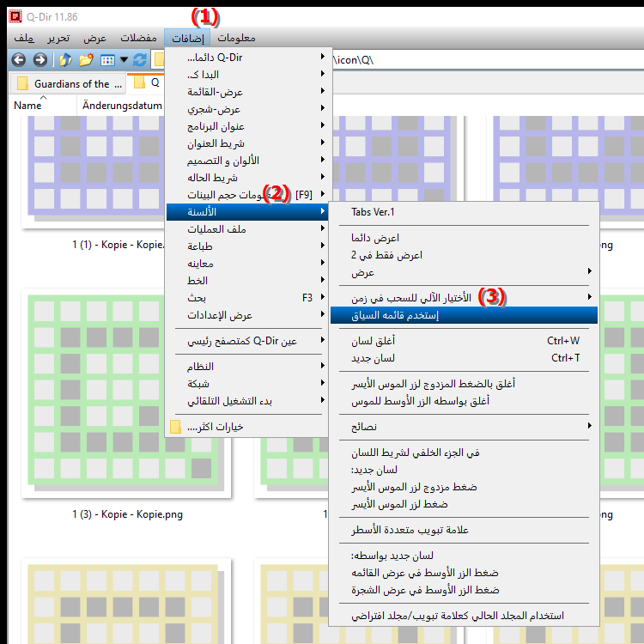Expand الأختيار الآلي للسحب في زمن submenu
This screenshot has width=644, height=644.
click(464, 298)
